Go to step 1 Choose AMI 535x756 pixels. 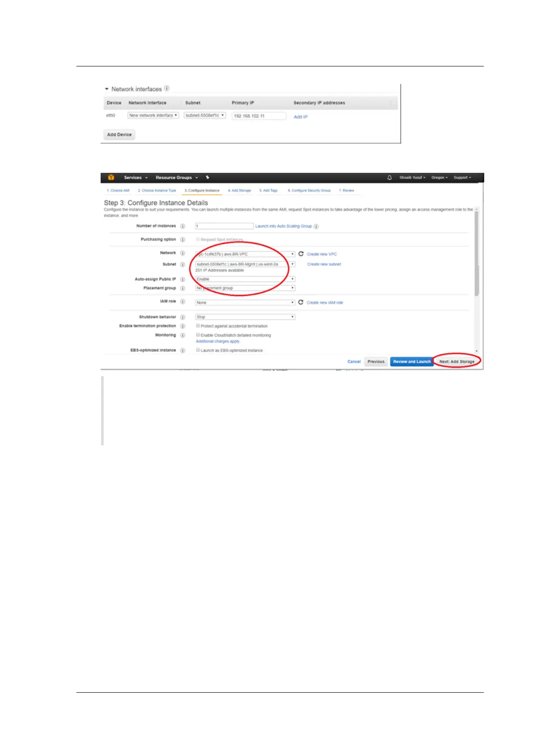point(118,190)
